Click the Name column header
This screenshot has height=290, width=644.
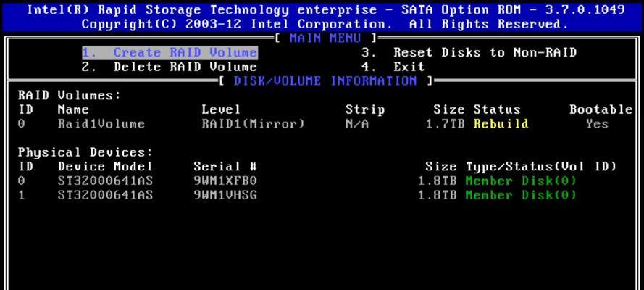(x=73, y=109)
